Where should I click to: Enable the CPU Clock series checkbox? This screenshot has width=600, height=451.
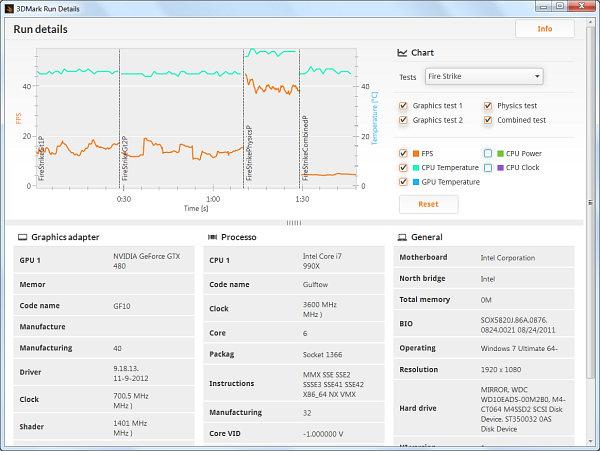coord(488,168)
